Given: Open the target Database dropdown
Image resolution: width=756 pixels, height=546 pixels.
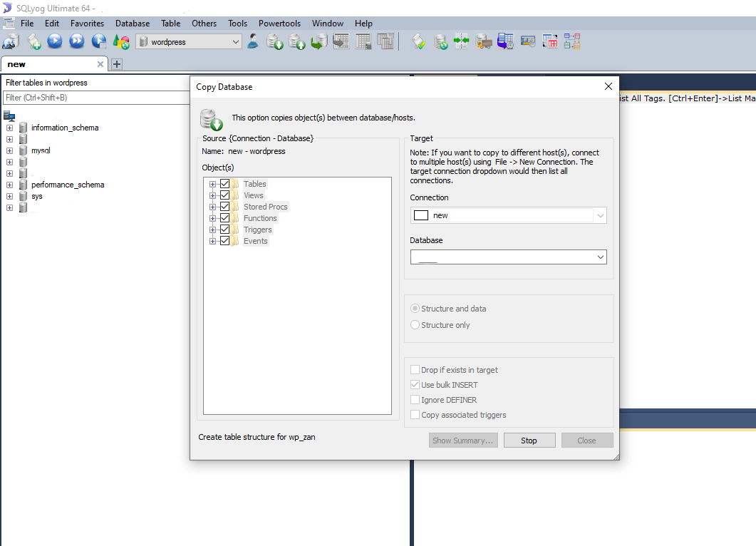Looking at the screenshot, I should pos(508,257).
